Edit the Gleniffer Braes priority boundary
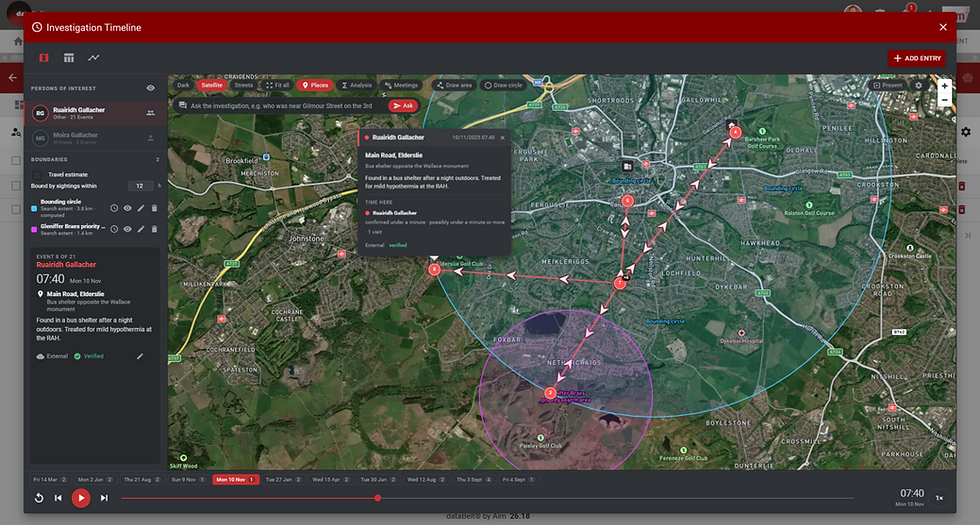The width and height of the screenshot is (980, 525). coord(141,229)
